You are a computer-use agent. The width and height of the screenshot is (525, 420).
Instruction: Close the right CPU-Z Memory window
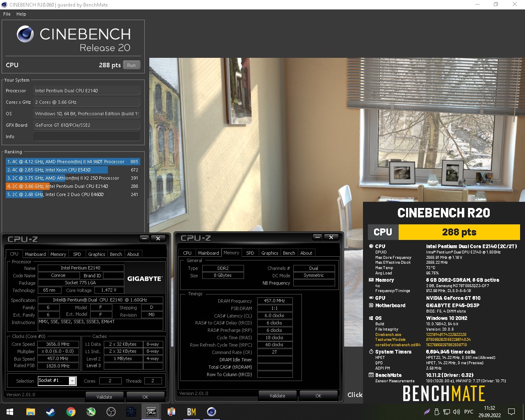(331, 237)
